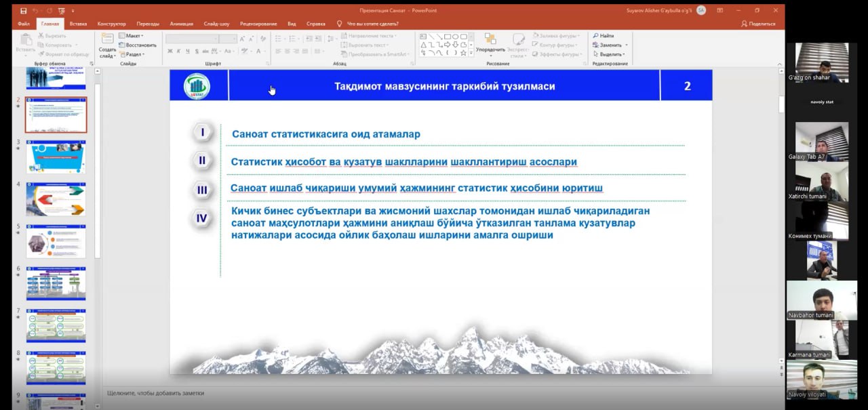This screenshot has height=410, width=868.
Task: Select slide 5 thumbnail
Action: click(x=56, y=241)
